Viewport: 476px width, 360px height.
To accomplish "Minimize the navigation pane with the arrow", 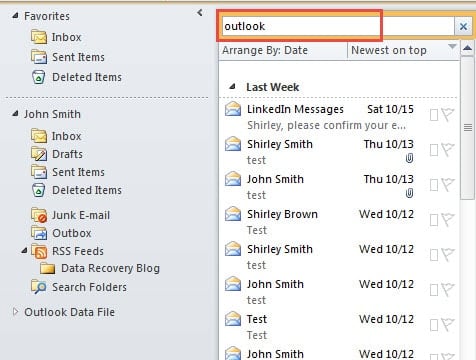I will pyautogui.click(x=200, y=13).
